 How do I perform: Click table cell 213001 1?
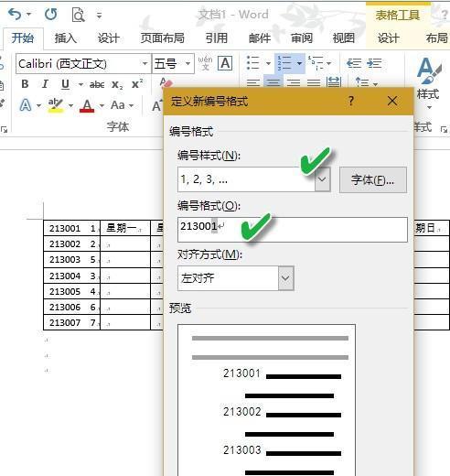tap(72, 228)
